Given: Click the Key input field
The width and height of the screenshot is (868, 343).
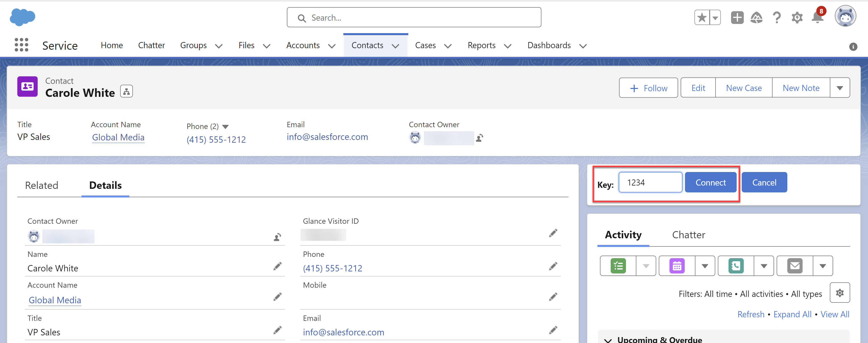Looking at the screenshot, I should (650, 182).
